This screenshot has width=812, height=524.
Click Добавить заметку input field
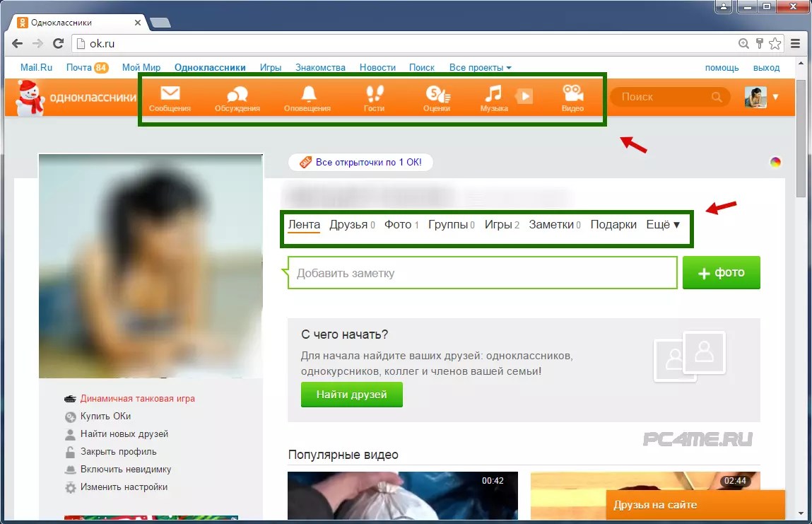point(482,273)
